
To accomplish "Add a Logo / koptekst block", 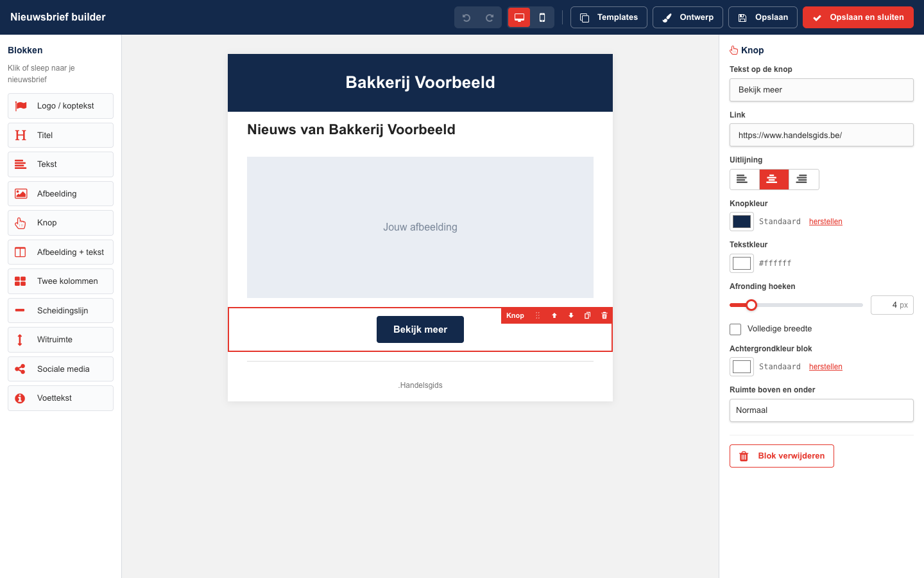I will [60, 106].
